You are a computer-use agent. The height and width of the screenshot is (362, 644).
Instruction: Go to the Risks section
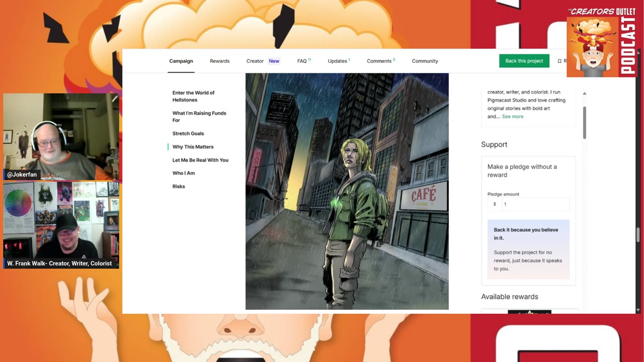[179, 186]
